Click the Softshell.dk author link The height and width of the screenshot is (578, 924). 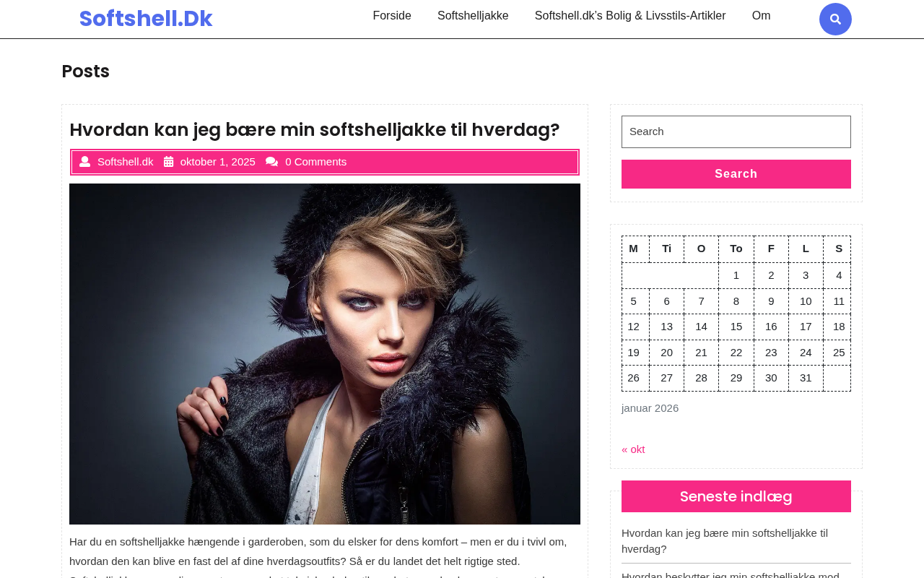tap(126, 162)
